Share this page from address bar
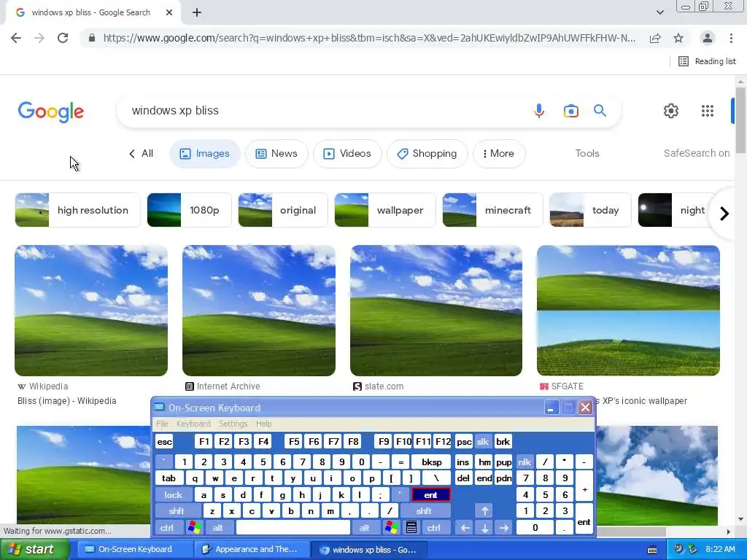Image resolution: width=747 pixels, height=560 pixels. [x=655, y=38]
